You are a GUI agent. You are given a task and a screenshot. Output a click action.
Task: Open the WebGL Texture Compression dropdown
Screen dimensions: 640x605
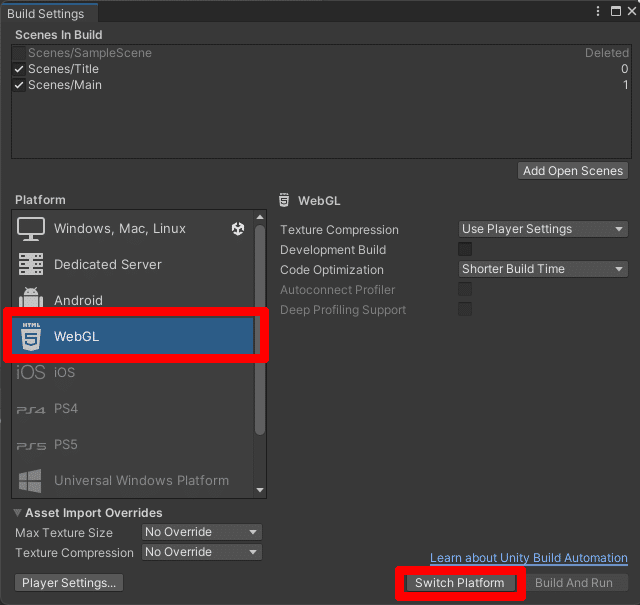point(543,229)
